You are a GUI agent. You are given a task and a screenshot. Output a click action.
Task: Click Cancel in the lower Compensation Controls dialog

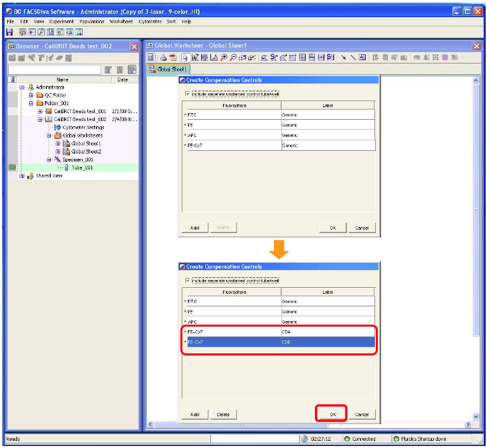tap(362, 414)
